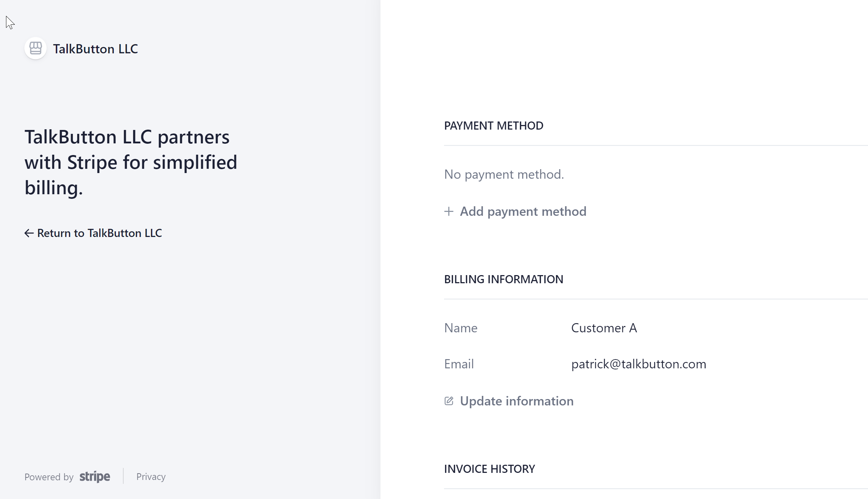
Task: Click the Payment Method section heading
Action: 494,126
